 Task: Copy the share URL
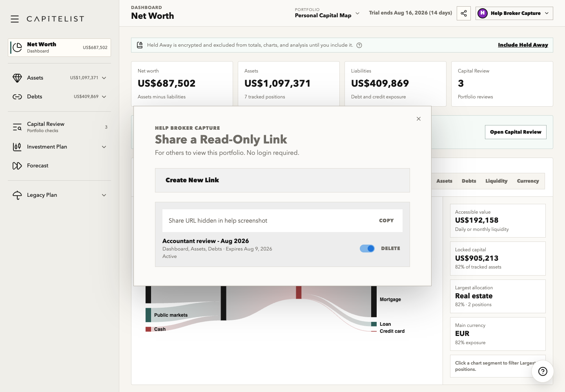tap(386, 221)
